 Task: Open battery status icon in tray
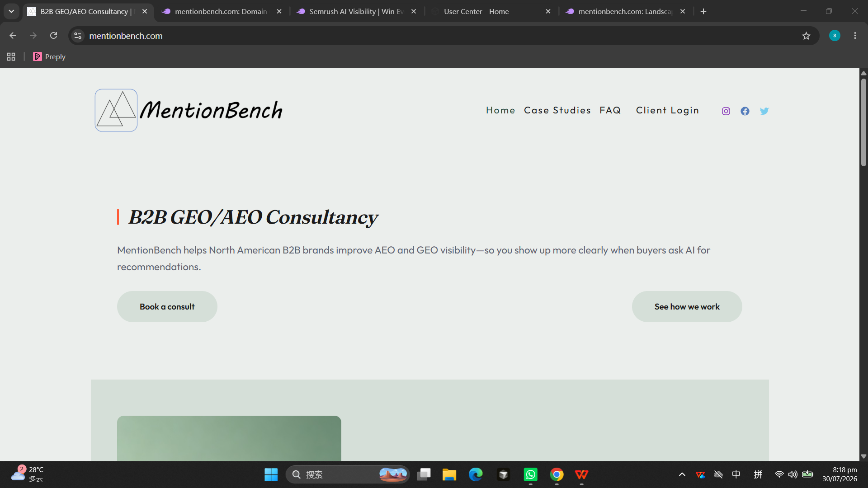(808, 474)
